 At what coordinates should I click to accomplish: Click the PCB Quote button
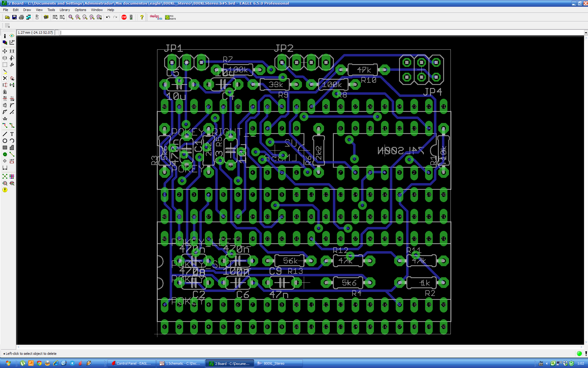(171, 17)
